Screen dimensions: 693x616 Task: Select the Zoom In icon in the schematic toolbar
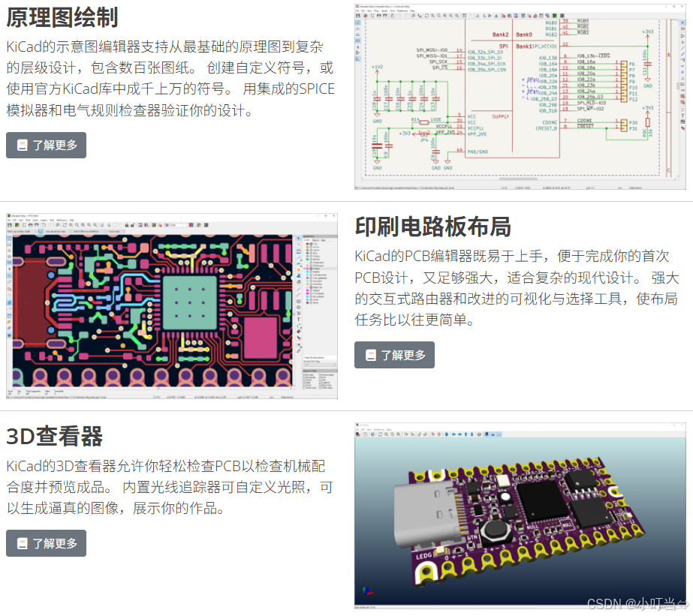point(432,16)
